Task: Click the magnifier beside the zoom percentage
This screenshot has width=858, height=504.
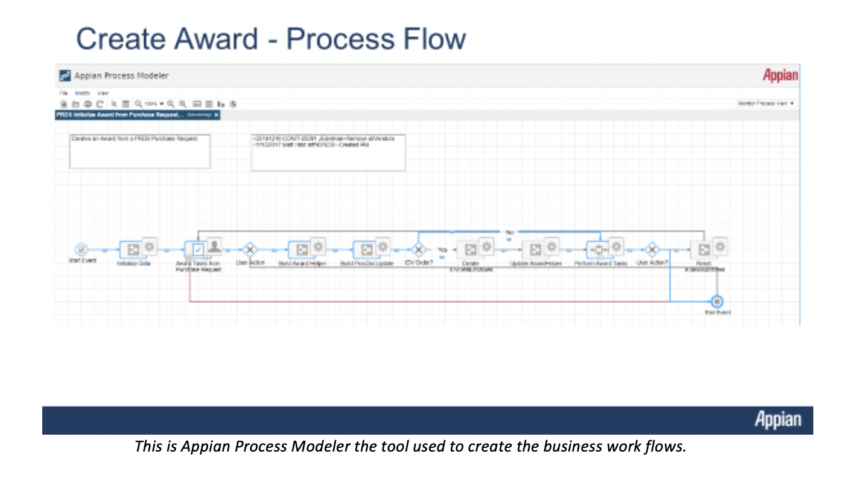Action: point(138,104)
